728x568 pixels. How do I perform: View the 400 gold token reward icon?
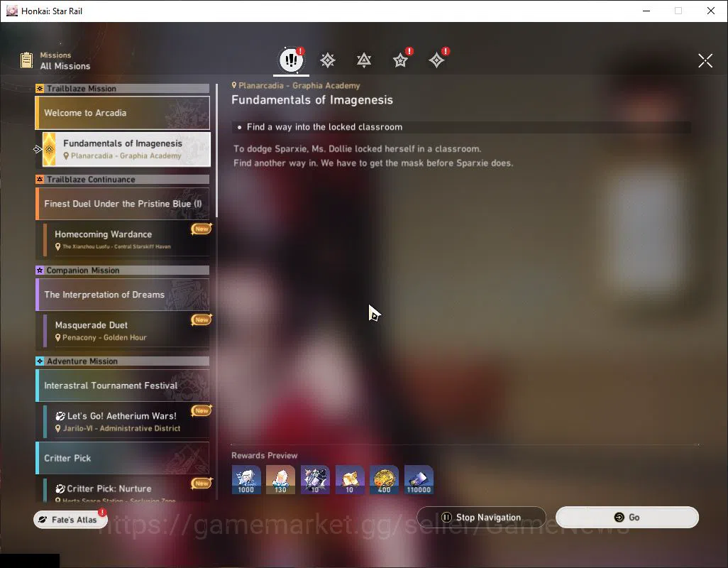[x=384, y=479]
